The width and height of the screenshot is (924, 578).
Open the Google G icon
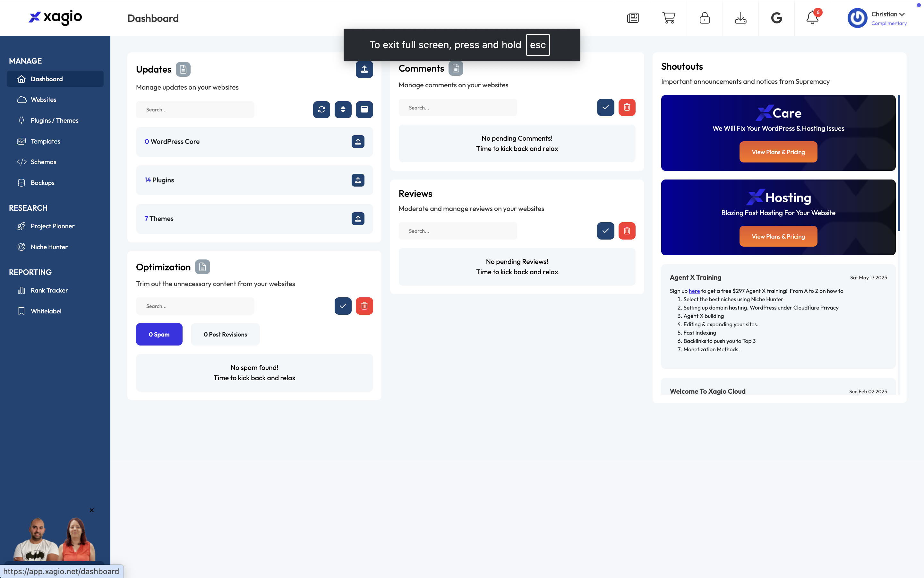point(776,18)
